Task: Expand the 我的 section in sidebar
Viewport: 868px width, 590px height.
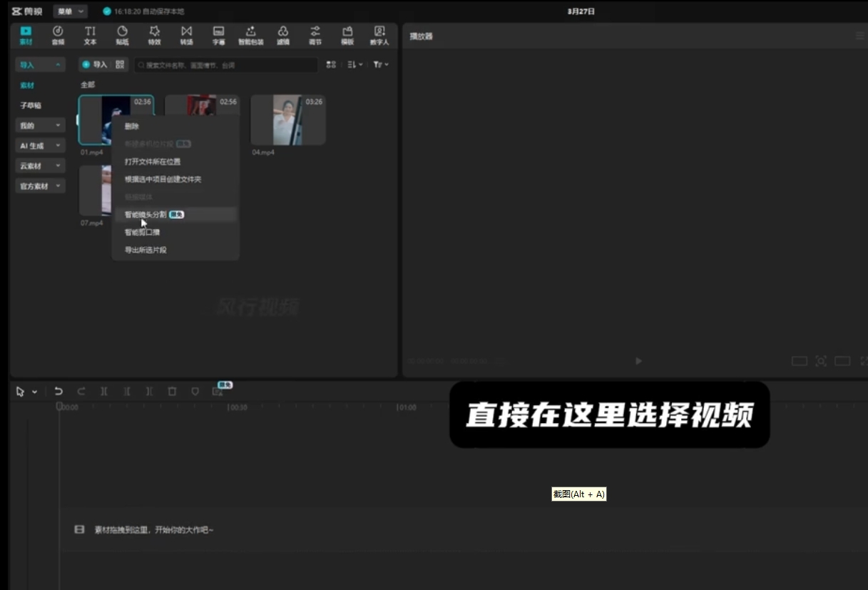Action: (x=40, y=126)
